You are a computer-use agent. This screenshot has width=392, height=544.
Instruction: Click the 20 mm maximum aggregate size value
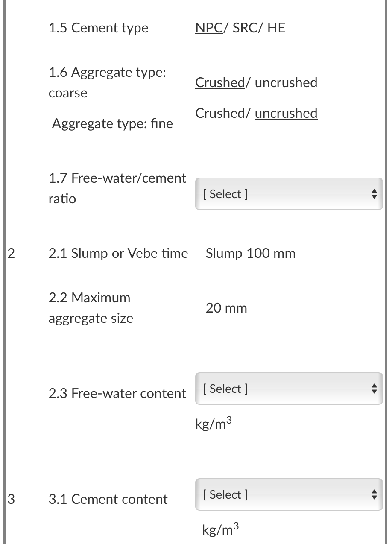[226, 308]
